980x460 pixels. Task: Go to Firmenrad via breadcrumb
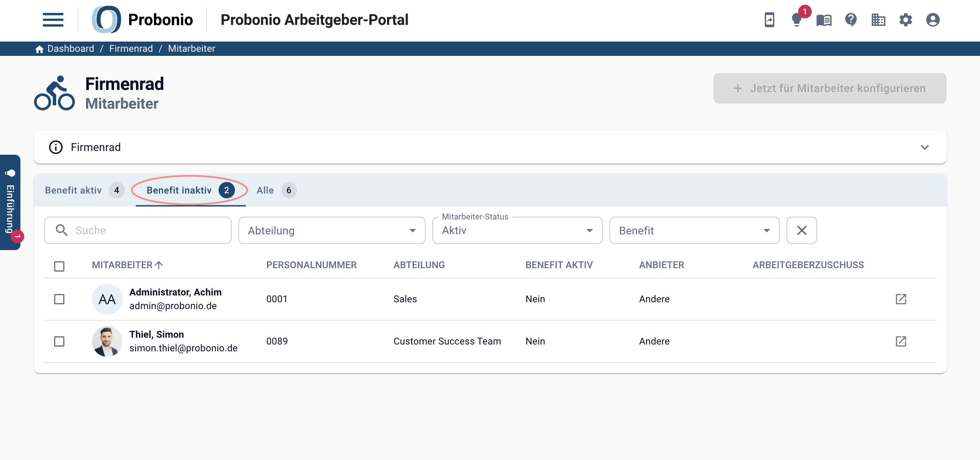[x=131, y=49]
